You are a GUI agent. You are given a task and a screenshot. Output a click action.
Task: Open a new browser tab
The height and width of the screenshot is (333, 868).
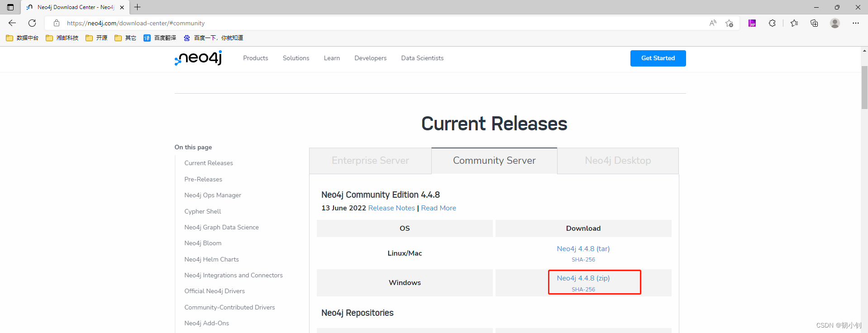(x=138, y=7)
